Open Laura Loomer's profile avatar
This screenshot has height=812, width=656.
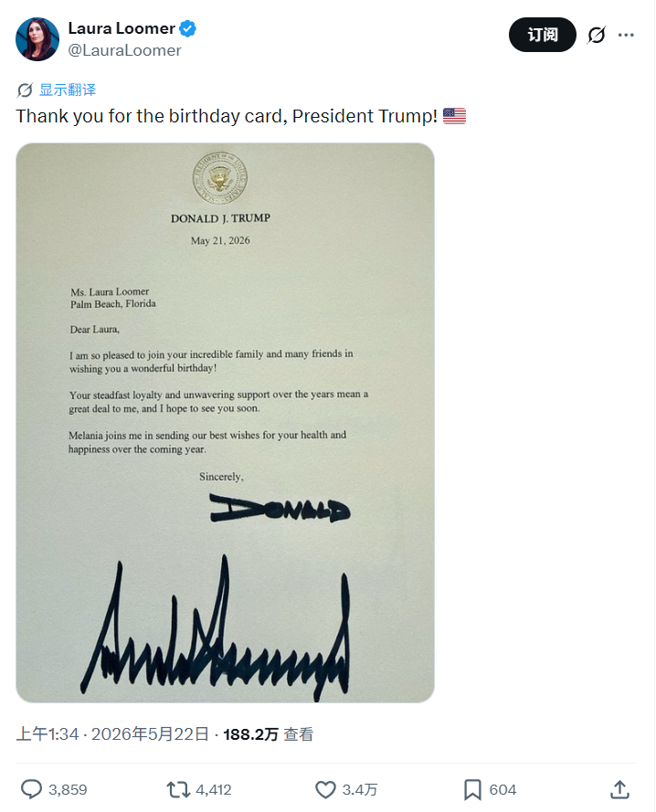pos(37,39)
